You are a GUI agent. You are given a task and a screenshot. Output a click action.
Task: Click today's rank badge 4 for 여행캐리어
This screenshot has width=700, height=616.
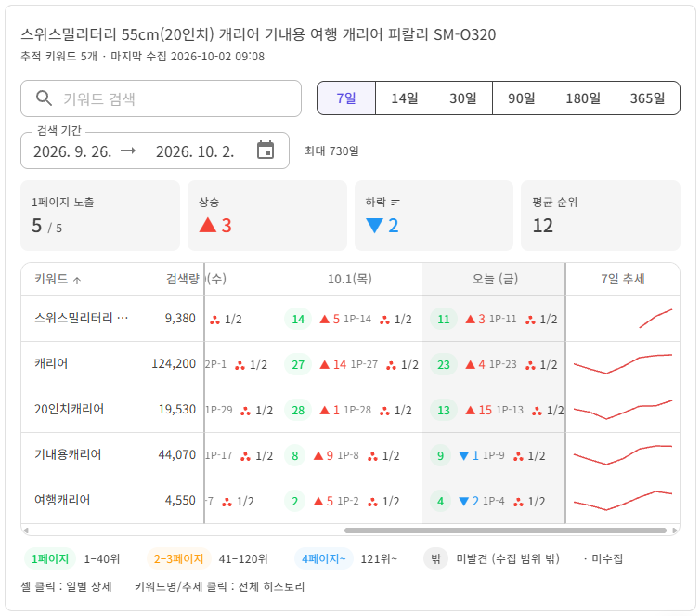440,501
